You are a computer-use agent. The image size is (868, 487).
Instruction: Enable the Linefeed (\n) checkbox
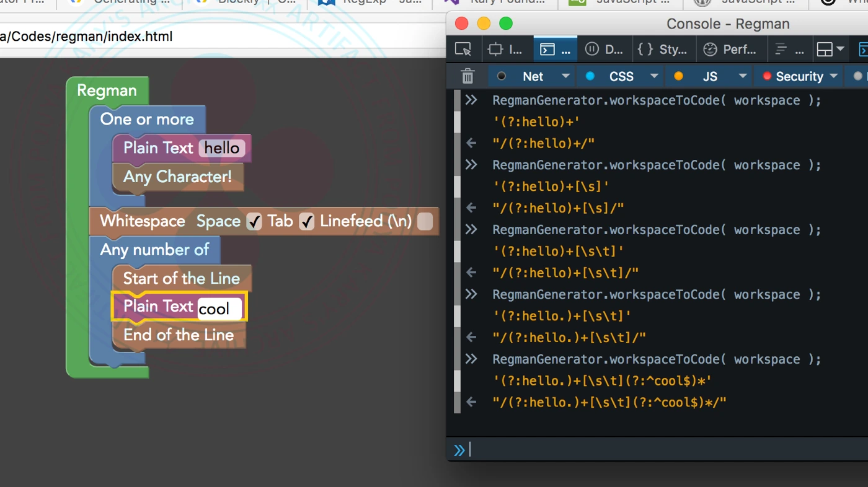click(x=425, y=222)
